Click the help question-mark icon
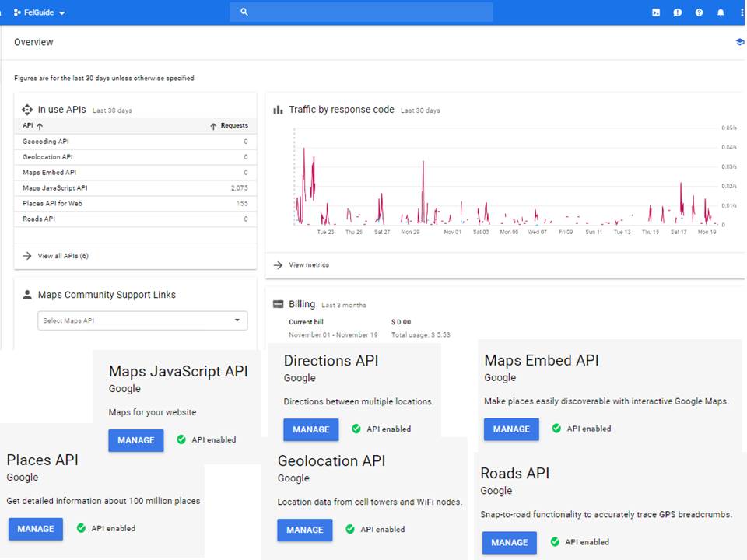The width and height of the screenshot is (747, 560). [700, 12]
